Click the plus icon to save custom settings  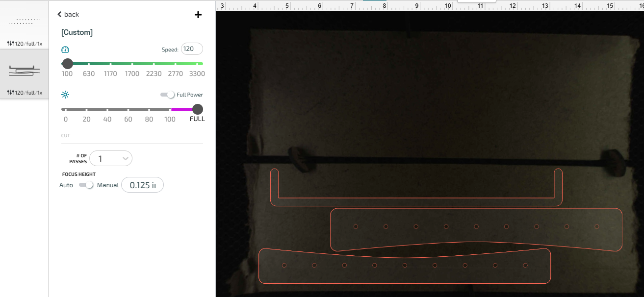tap(198, 15)
